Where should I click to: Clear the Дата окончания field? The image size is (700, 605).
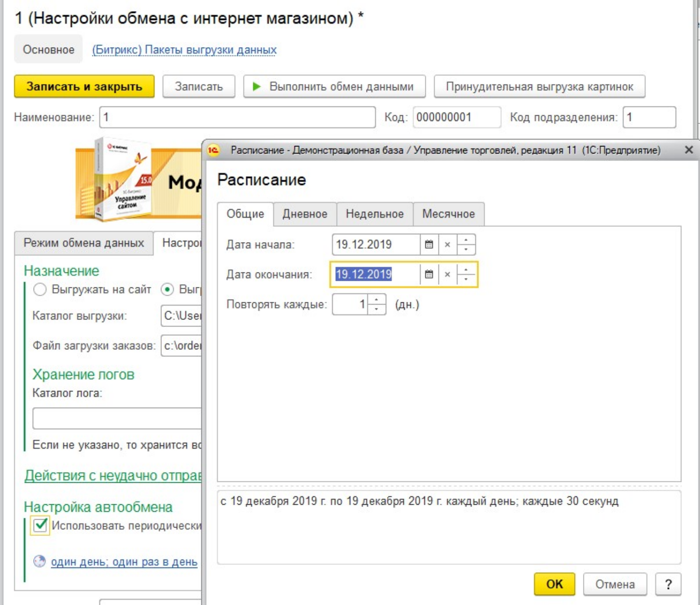(x=447, y=274)
